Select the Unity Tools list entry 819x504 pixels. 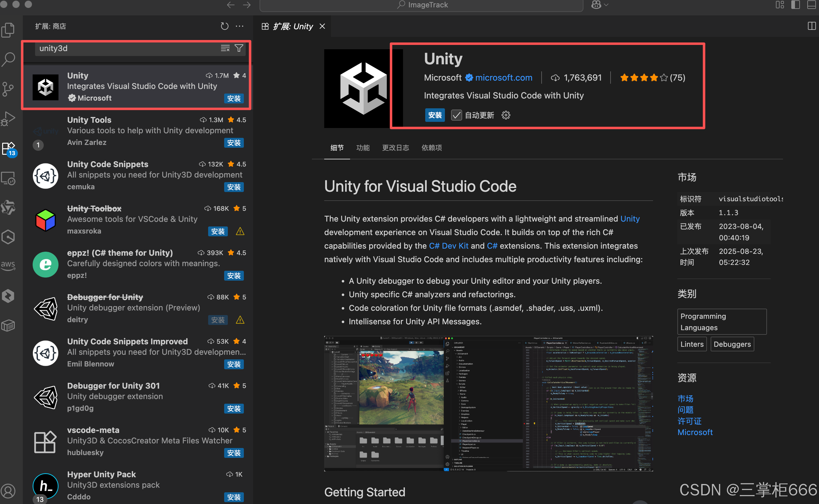(x=138, y=131)
